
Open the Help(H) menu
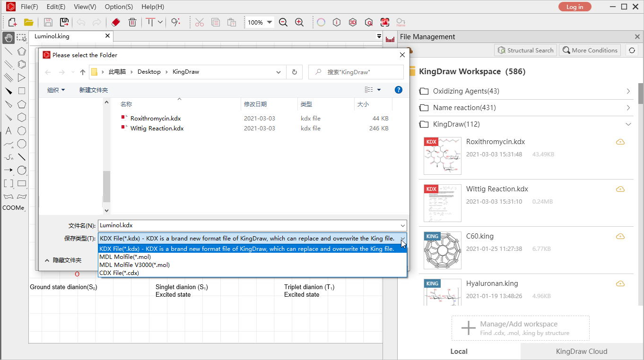point(153,7)
